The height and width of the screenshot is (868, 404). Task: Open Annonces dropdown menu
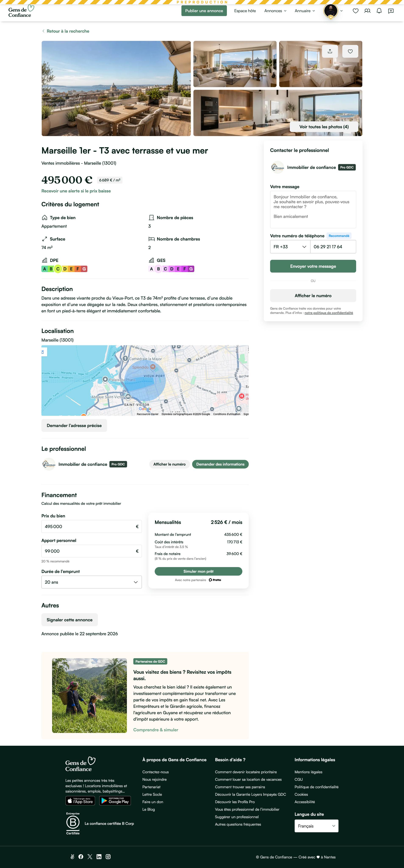[x=275, y=11]
